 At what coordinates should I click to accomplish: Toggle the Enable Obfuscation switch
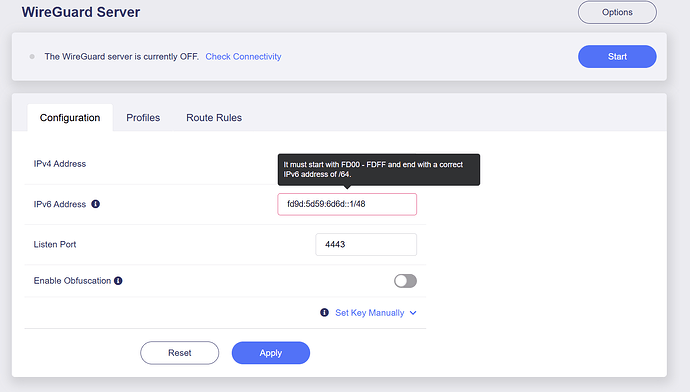tap(405, 281)
